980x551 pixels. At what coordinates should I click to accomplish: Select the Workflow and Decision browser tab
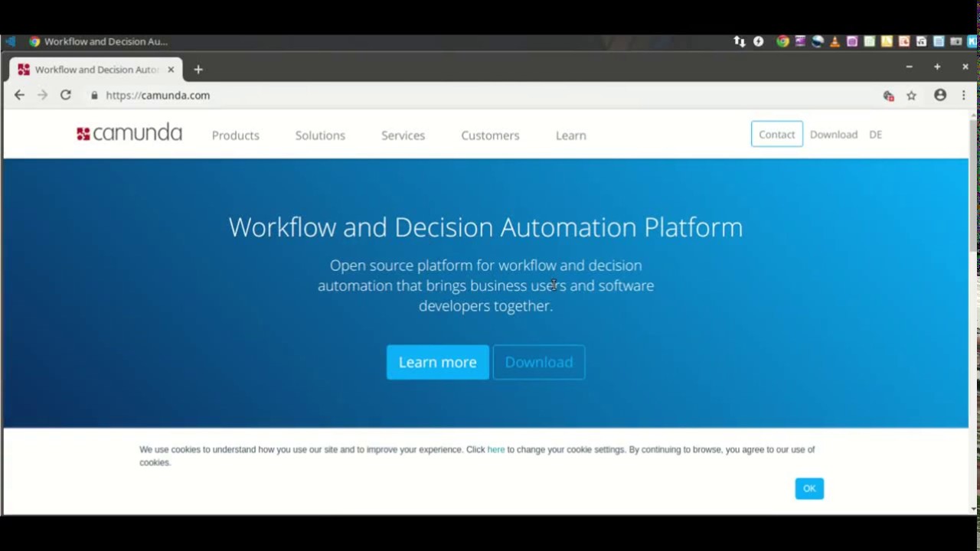pyautogui.click(x=96, y=70)
